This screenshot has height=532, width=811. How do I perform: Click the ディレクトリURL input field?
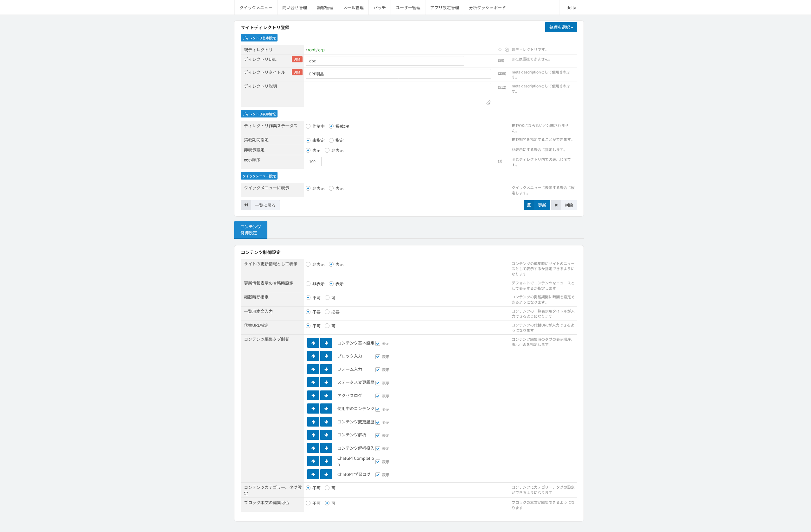click(x=385, y=61)
